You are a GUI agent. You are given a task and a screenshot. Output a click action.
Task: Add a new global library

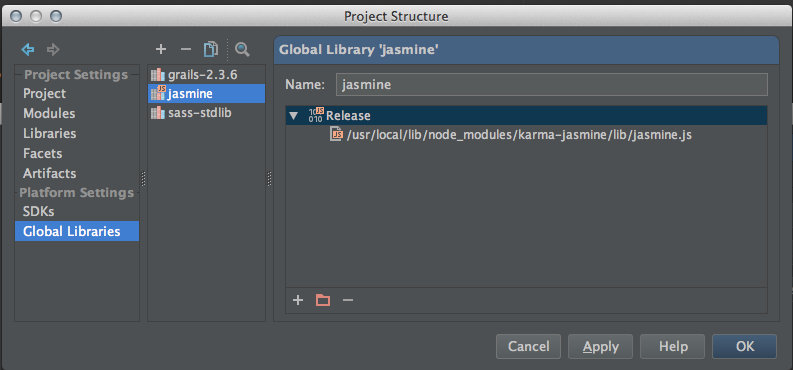tap(161, 49)
